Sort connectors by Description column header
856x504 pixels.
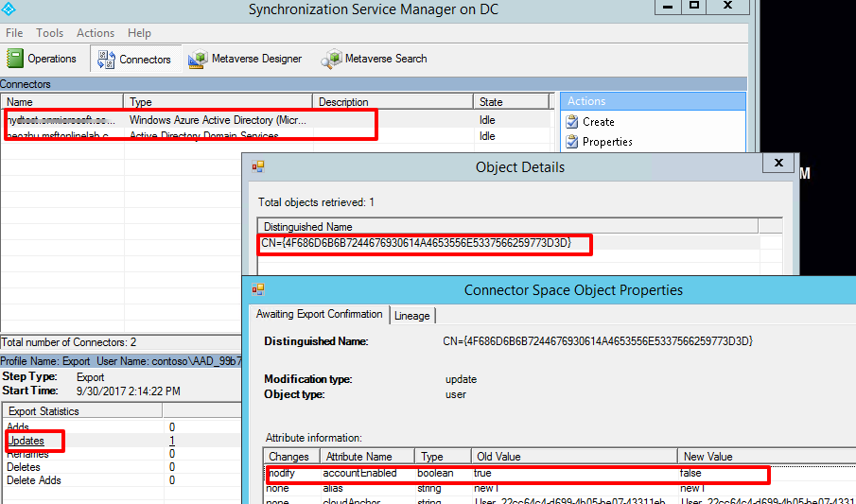click(x=393, y=101)
